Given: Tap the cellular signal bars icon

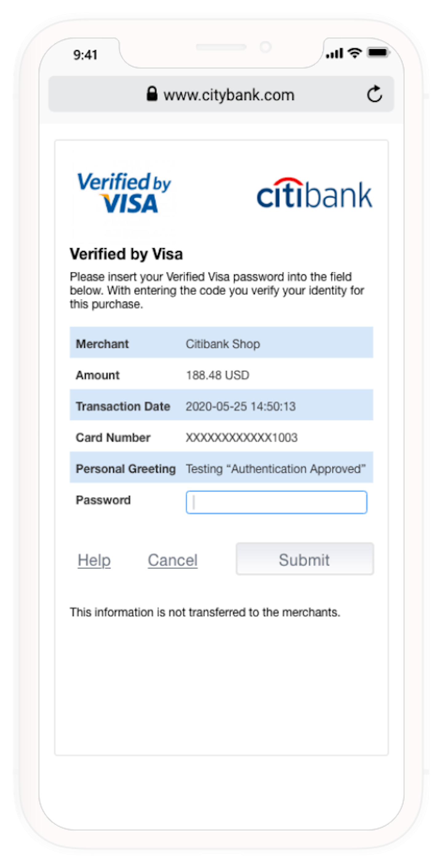Looking at the screenshot, I should pyautogui.click(x=334, y=54).
